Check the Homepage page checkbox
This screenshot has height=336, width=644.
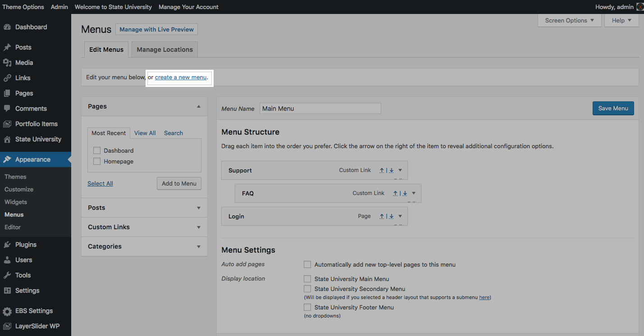pos(97,161)
